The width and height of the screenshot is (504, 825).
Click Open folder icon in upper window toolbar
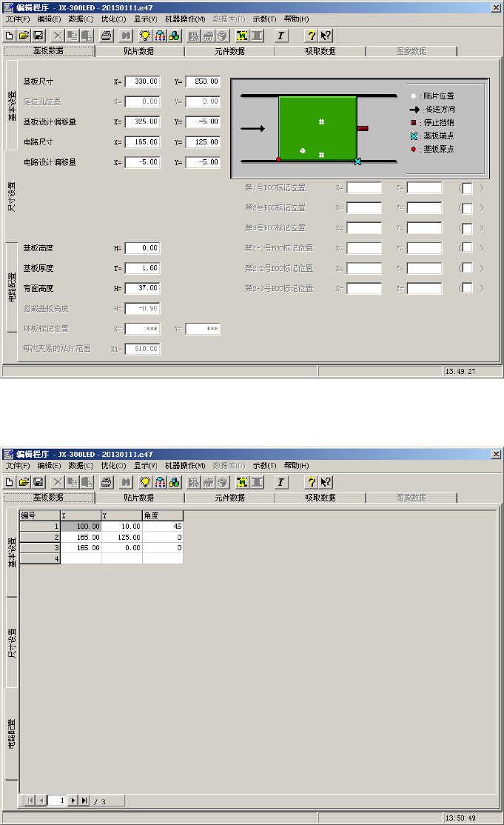[x=24, y=36]
